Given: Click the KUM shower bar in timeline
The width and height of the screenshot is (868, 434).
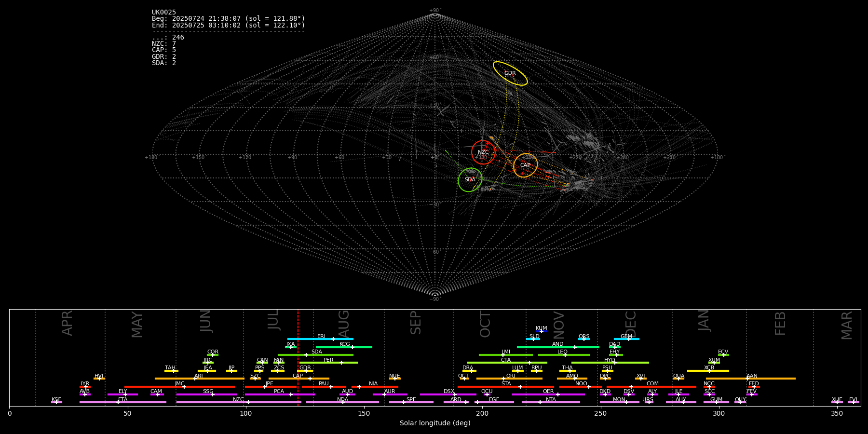Looking at the screenshot, I should (542, 331).
